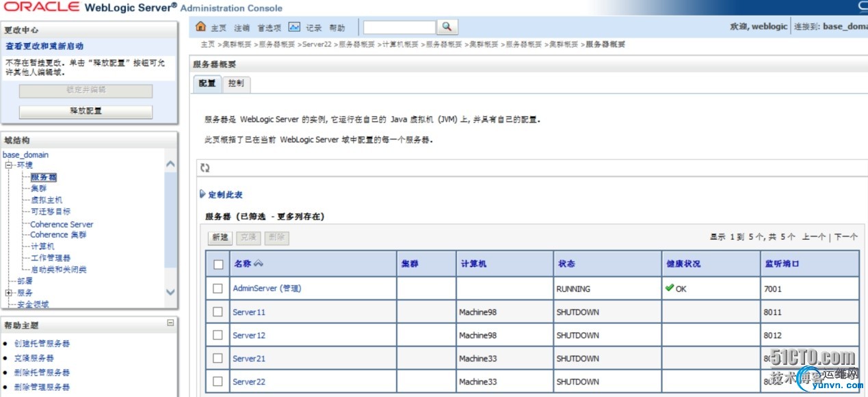The height and width of the screenshot is (397, 868).
Task: Open help topic 删除管理服务器
Action: tap(42, 387)
